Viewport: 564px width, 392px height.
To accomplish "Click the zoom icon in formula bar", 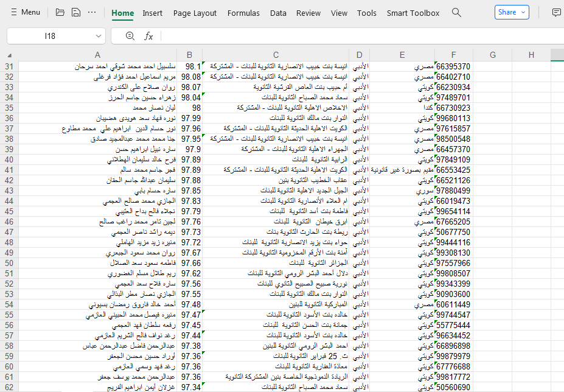I will pyautogui.click(x=130, y=36).
